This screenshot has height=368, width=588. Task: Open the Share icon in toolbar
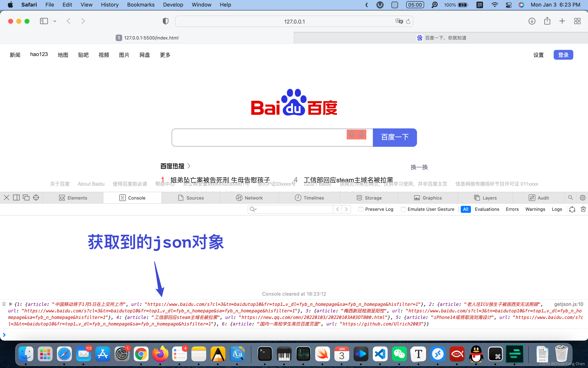point(547,21)
